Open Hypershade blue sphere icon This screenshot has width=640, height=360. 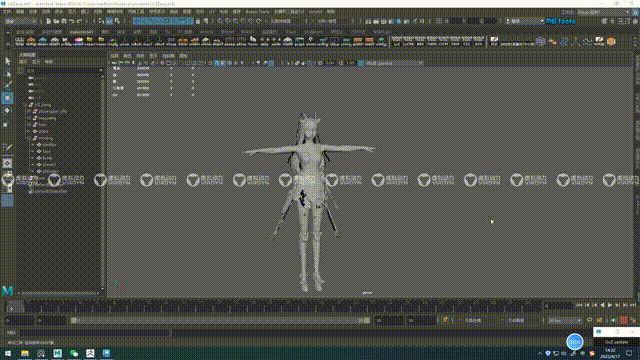399,21
